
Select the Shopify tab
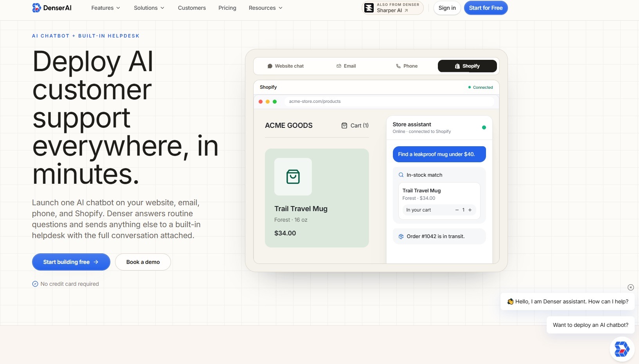coord(467,66)
